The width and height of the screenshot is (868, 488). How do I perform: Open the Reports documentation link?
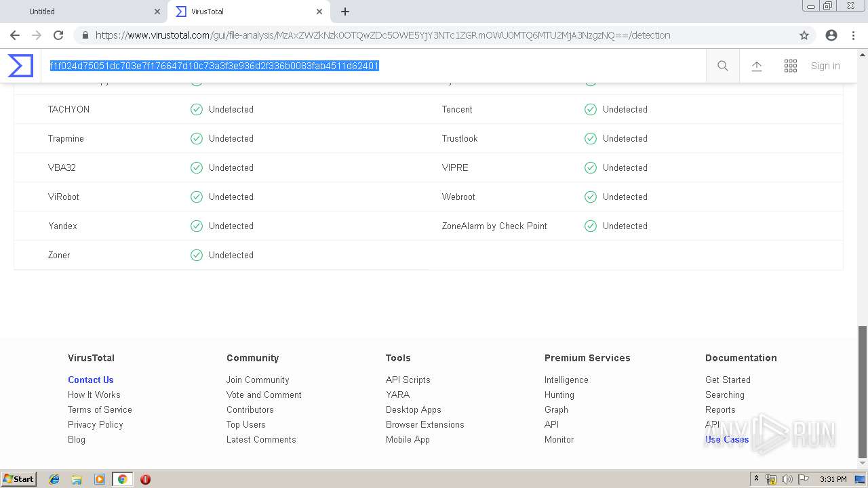pos(720,409)
